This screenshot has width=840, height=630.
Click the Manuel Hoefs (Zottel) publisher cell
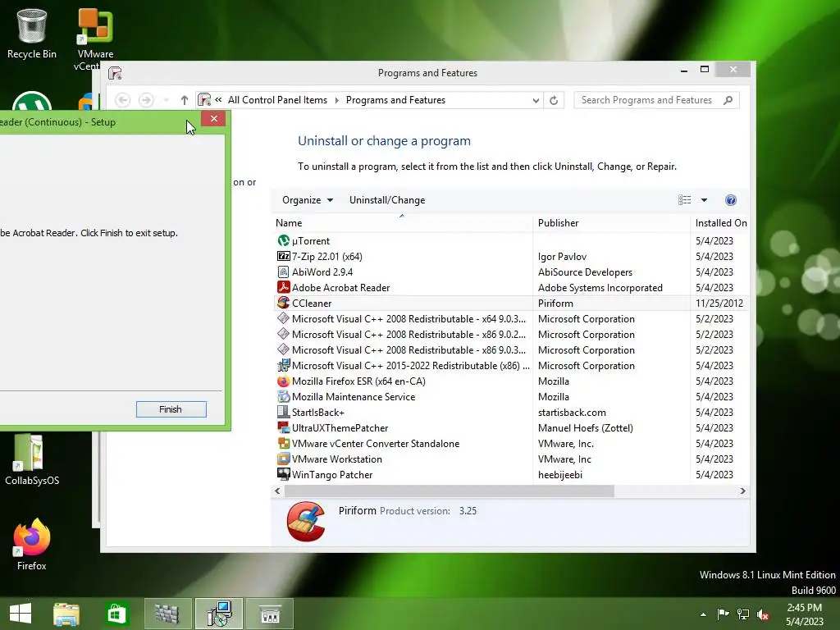[586, 428]
